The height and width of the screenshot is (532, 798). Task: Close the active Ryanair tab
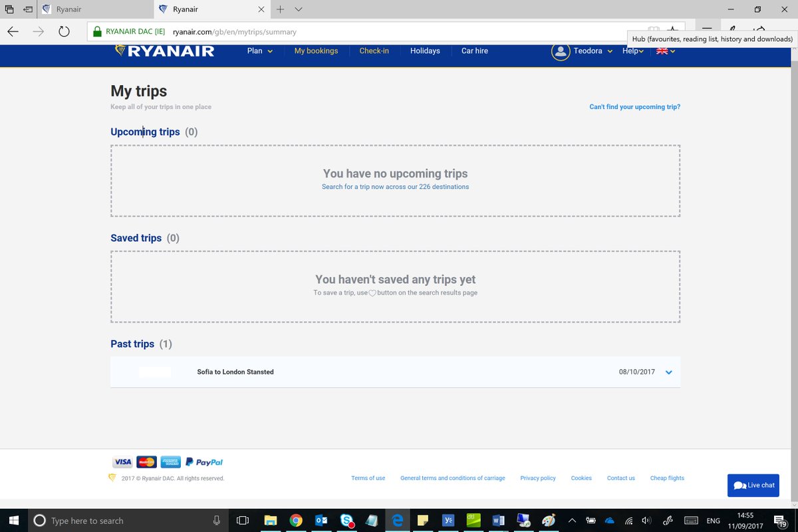(261, 9)
